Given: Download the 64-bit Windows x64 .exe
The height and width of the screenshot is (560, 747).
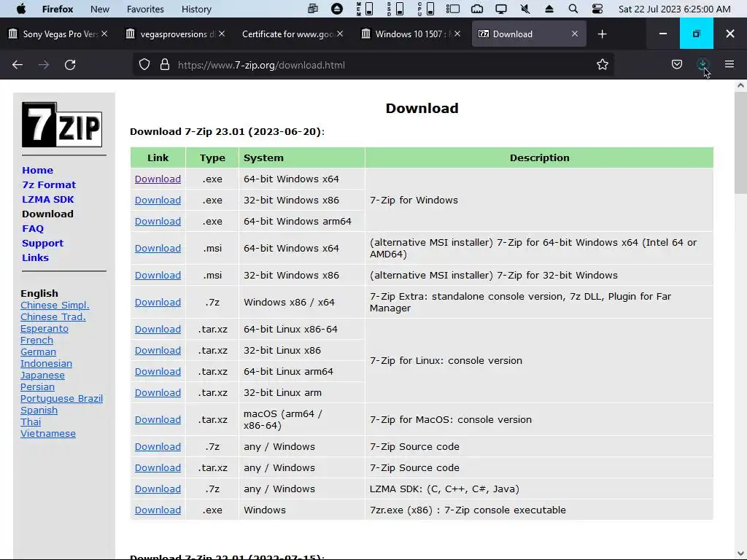Looking at the screenshot, I should pyautogui.click(x=158, y=179).
